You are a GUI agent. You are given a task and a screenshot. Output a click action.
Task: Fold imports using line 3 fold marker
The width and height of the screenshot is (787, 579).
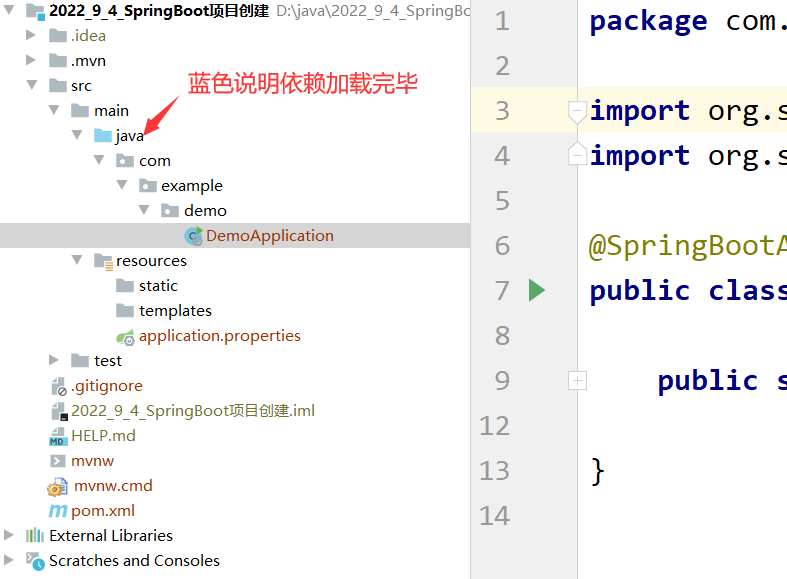(x=577, y=111)
